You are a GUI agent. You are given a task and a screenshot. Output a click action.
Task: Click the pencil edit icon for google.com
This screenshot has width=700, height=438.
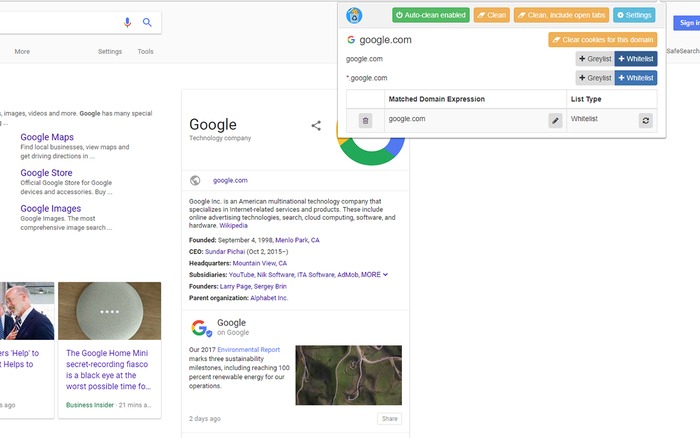pyautogui.click(x=555, y=120)
